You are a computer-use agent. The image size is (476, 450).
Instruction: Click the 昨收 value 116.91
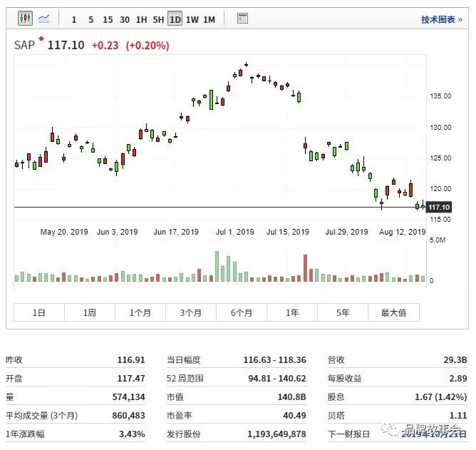[131, 359]
